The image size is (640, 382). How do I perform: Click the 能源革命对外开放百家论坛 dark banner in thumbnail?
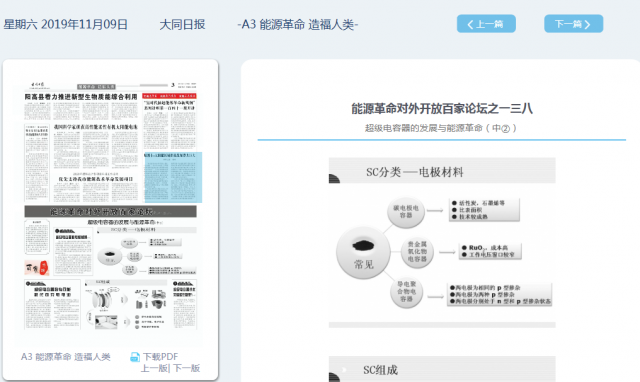click(110, 211)
